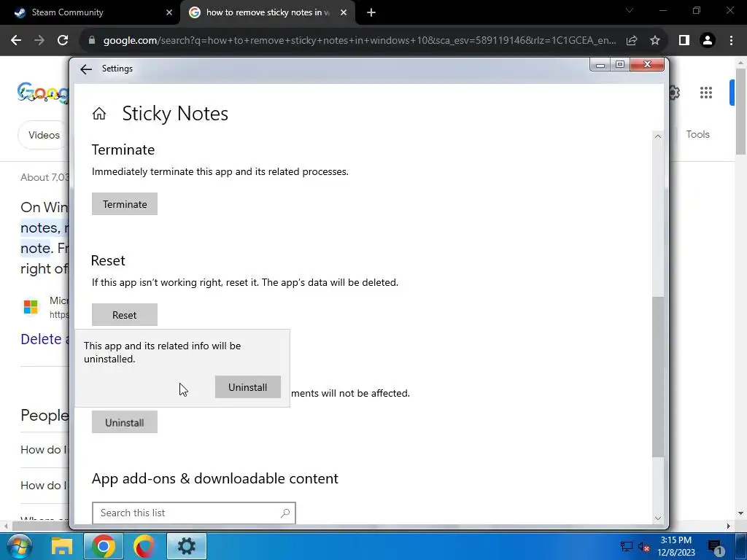Click the Settings scrollbar down arrow
This screenshot has height=560, width=747.
tap(658, 518)
